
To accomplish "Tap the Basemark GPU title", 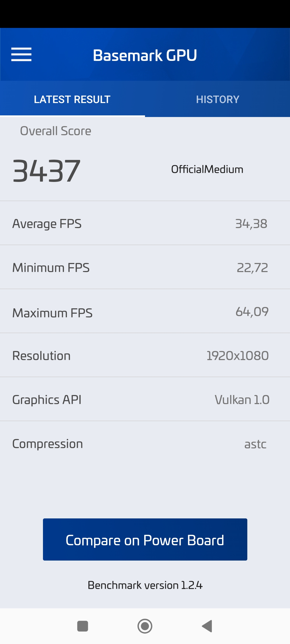I will (x=145, y=55).
